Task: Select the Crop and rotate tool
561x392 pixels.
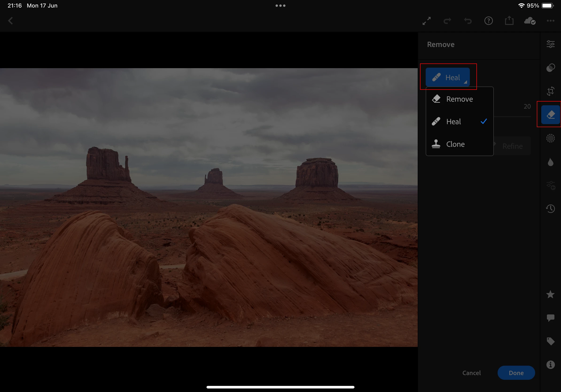Action: pos(550,91)
